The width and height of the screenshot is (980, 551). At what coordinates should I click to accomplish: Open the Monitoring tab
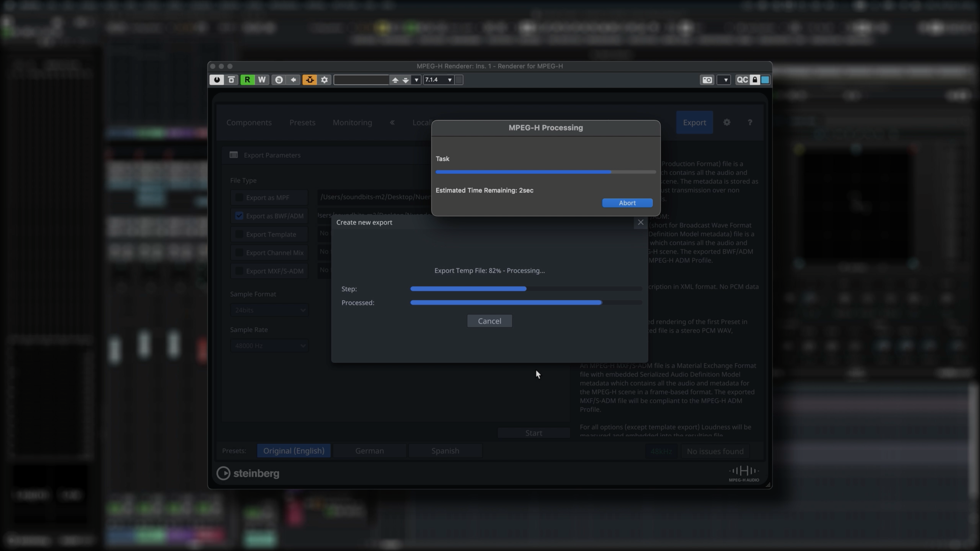(x=352, y=123)
